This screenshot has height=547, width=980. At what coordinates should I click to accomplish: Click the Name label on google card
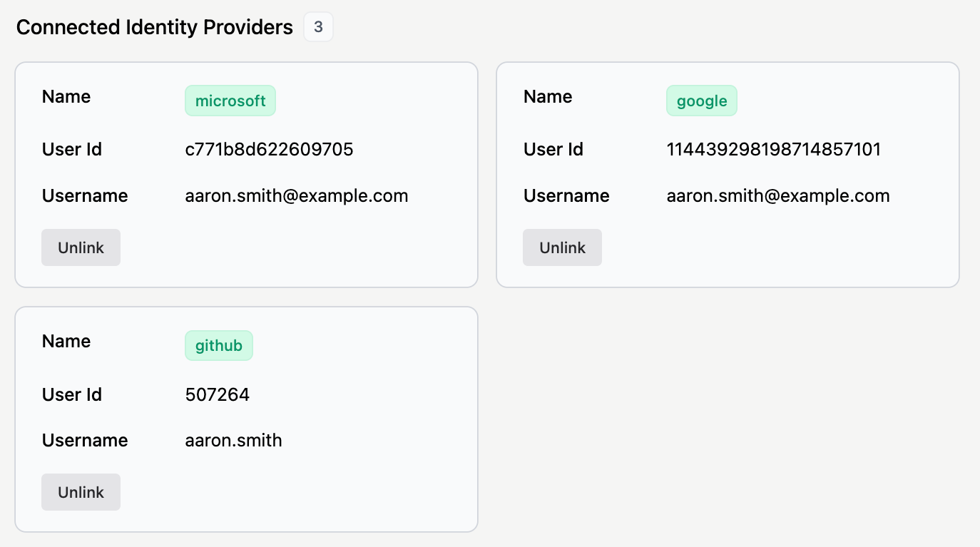coord(547,96)
